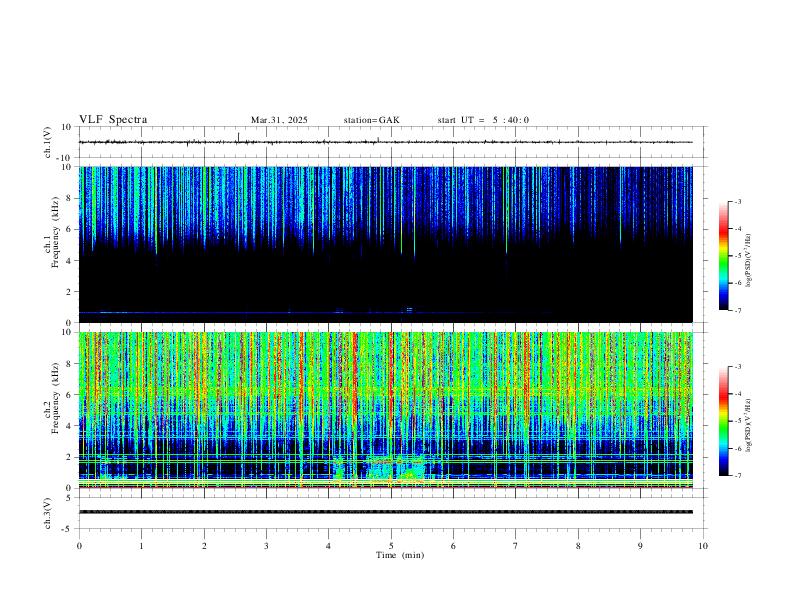792x612 pixels.
Task: Click time axis tick label "3"
Action: (x=266, y=546)
